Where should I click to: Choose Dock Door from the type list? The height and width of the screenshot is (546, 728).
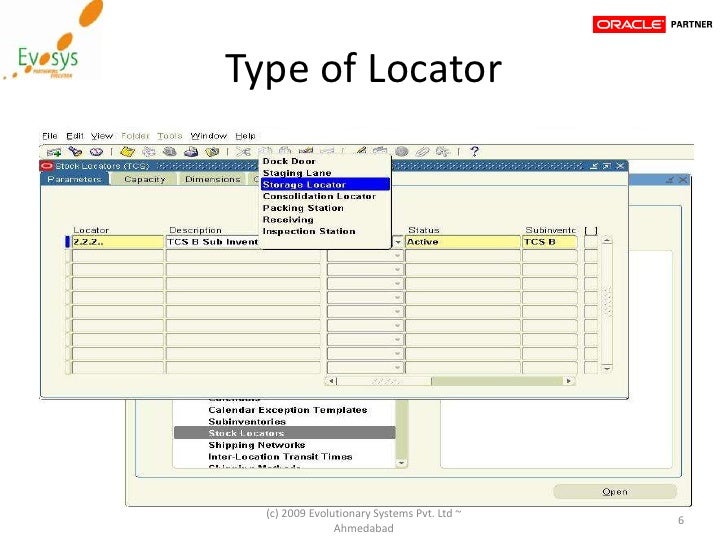click(325, 161)
